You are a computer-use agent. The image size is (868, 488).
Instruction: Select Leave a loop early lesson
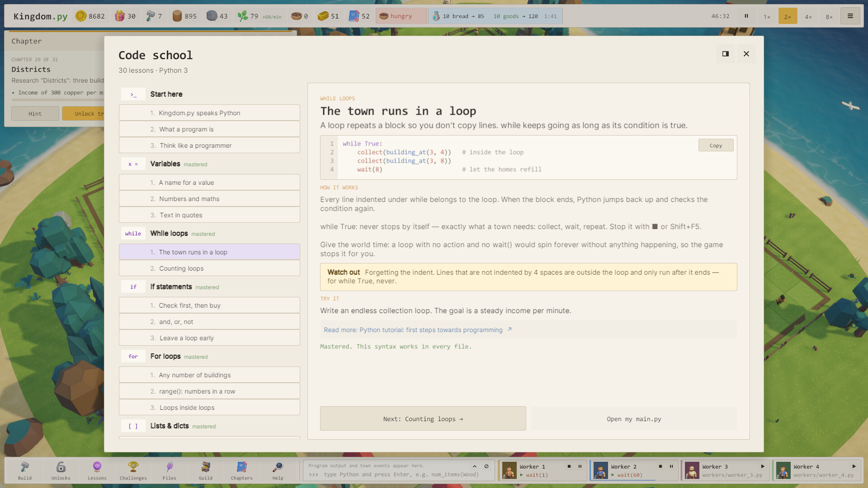[209, 338]
